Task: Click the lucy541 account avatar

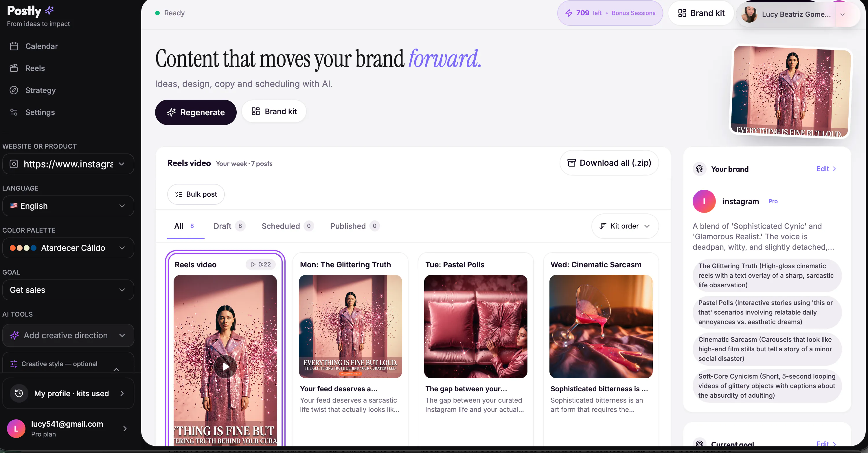Action: [x=16, y=429]
